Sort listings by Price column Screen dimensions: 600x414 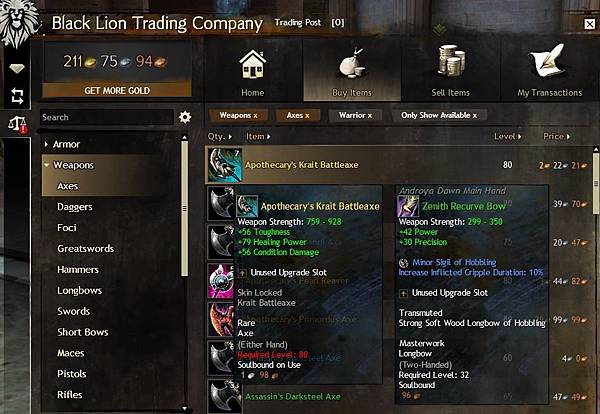[x=556, y=136]
